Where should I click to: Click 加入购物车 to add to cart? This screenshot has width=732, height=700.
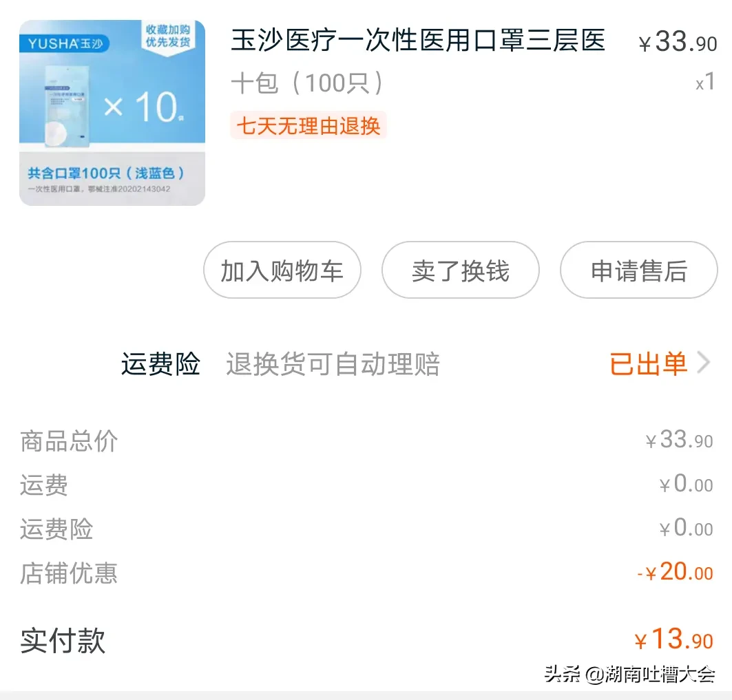282,271
